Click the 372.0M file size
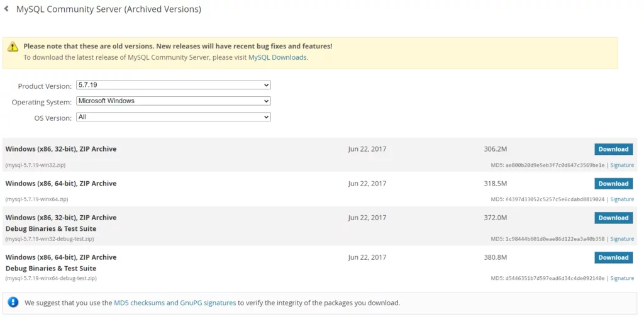 click(496, 218)
